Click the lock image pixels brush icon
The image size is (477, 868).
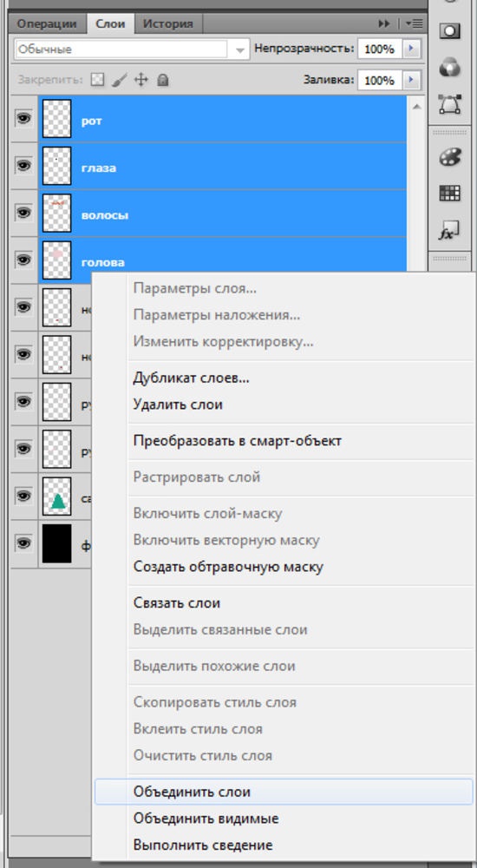(119, 80)
